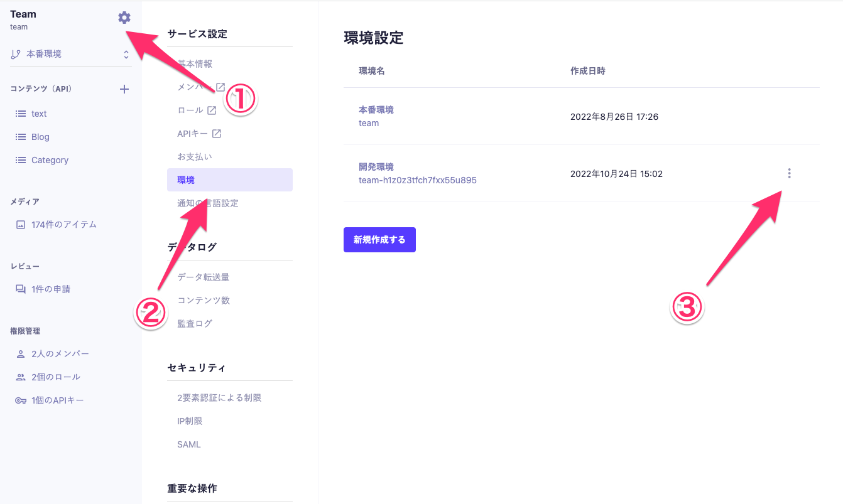Open service settings via gear icon
Image resolution: width=843 pixels, height=504 pixels.
124,18
